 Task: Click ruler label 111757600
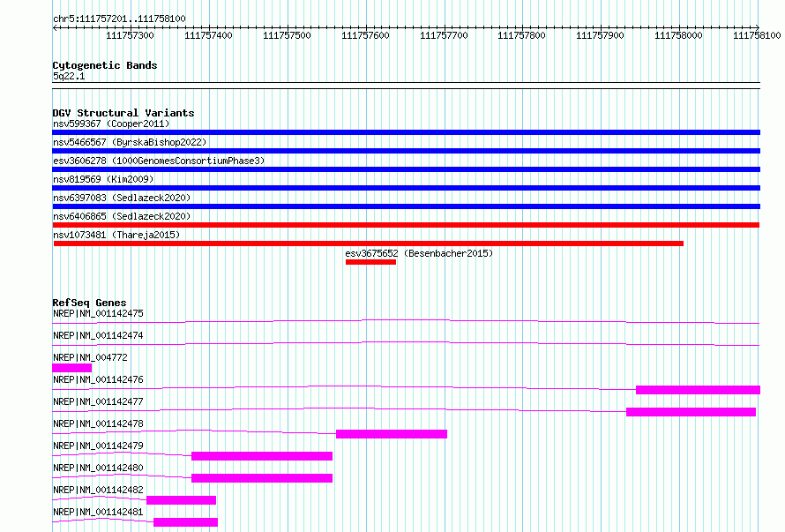coord(365,35)
